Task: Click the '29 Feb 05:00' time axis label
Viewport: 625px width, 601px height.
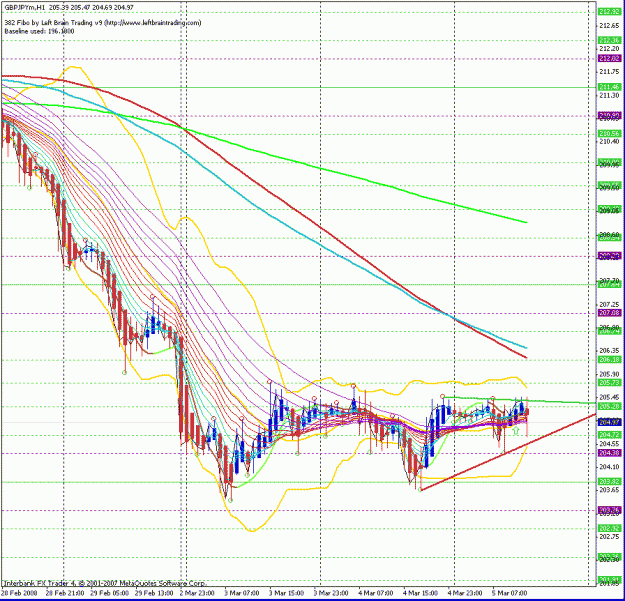Action: point(109,593)
